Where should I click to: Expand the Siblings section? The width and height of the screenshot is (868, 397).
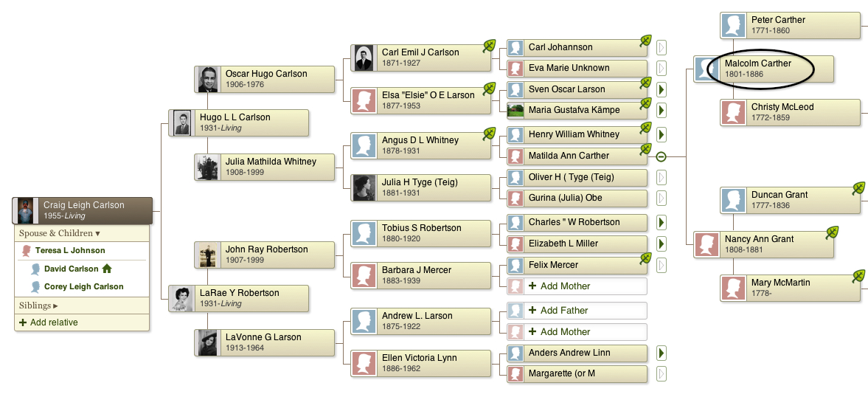pyautogui.click(x=38, y=305)
